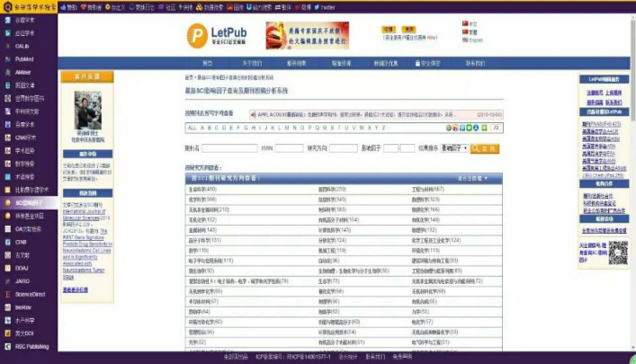Select the highlighted SCI影响因子 sidebar entry

29,203
